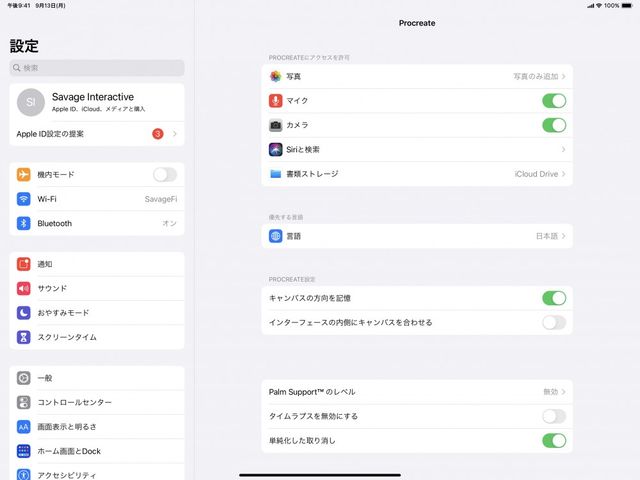Open コントロールセンター settings
Screen dimensions: 640x480
point(97,402)
